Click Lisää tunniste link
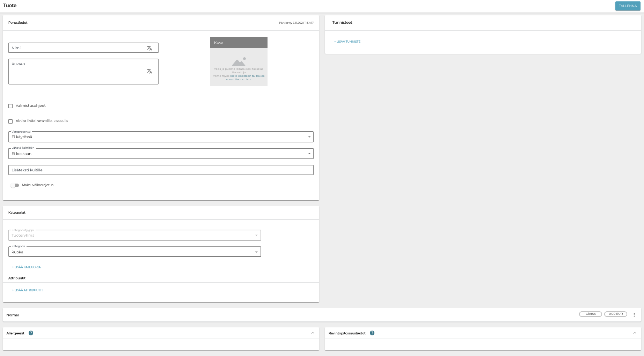 347,42
